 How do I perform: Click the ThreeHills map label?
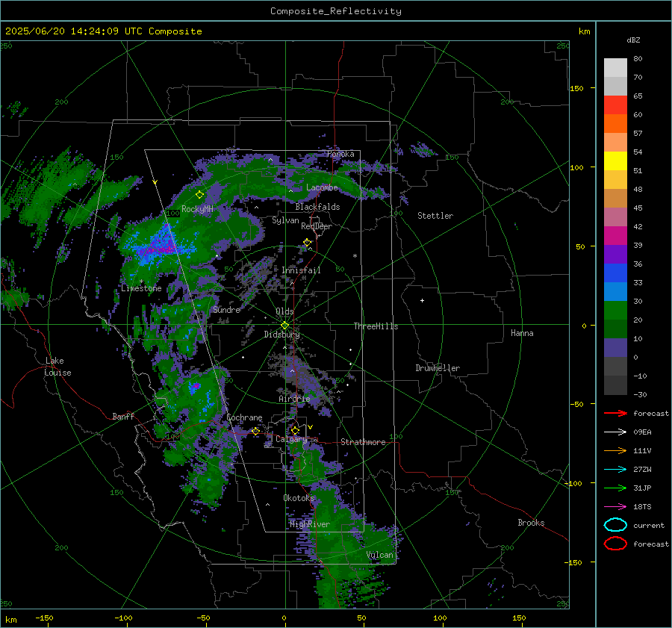click(x=376, y=326)
